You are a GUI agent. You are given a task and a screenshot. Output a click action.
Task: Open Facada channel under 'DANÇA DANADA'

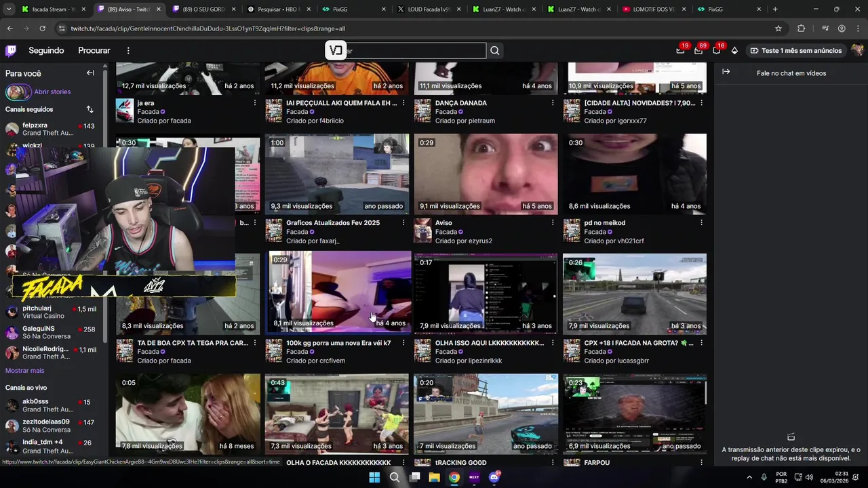tap(446, 112)
